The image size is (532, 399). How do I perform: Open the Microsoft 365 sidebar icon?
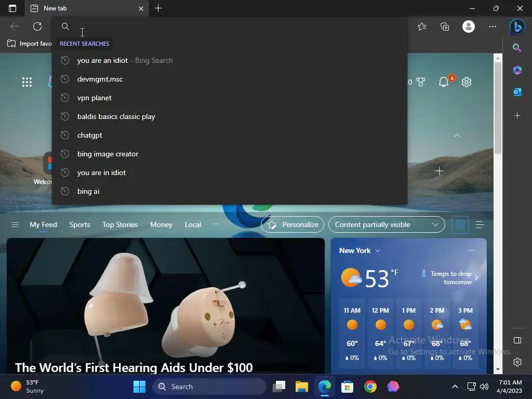pos(517,70)
